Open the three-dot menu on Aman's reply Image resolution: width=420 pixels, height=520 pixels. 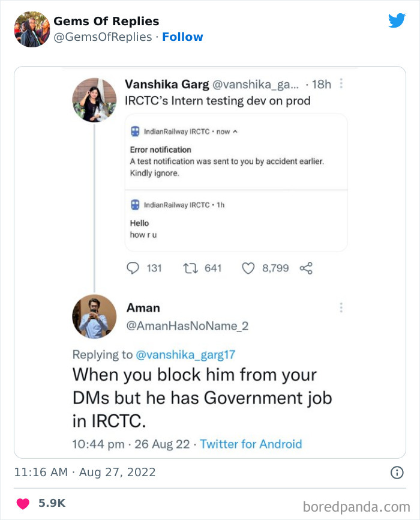(341, 307)
